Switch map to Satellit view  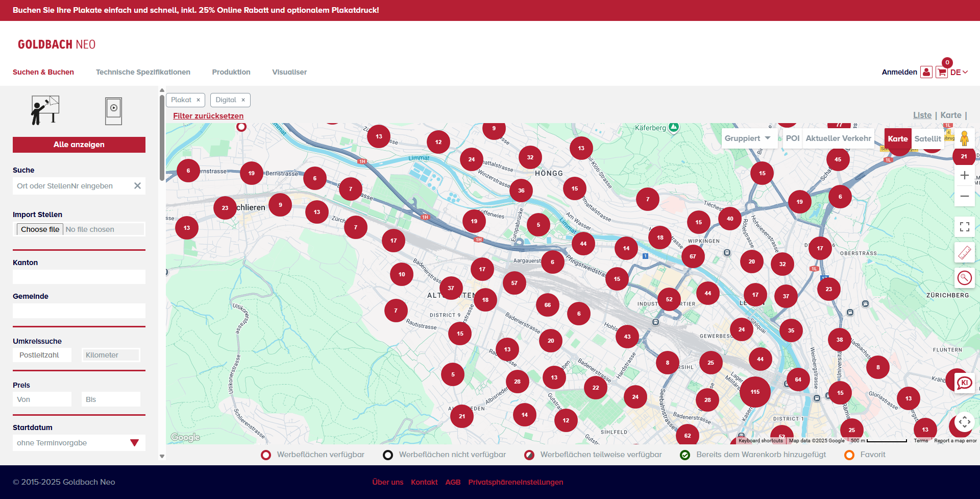pos(927,139)
